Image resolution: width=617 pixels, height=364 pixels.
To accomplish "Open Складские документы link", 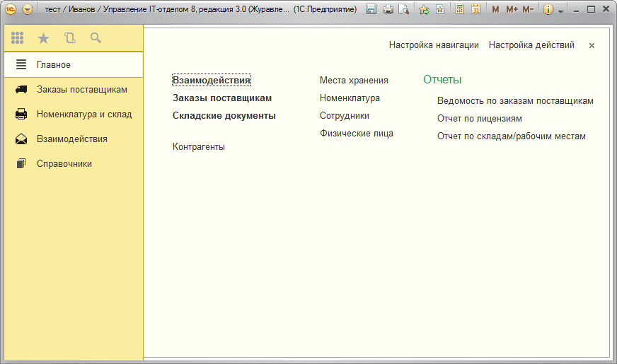I will pos(224,116).
